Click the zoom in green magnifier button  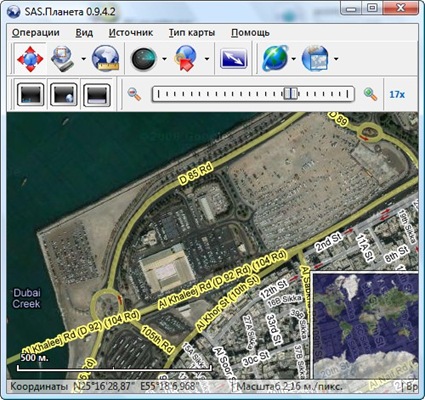click(x=370, y=94)
